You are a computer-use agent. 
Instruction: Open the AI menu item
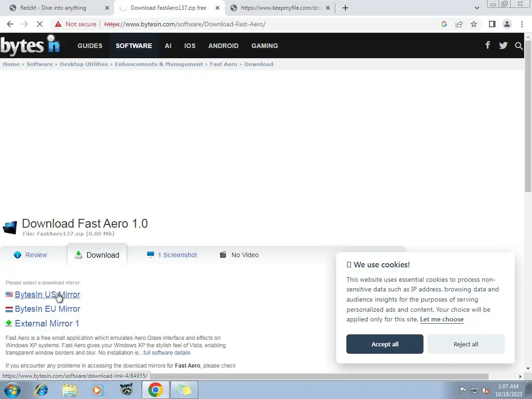[168, 46]
